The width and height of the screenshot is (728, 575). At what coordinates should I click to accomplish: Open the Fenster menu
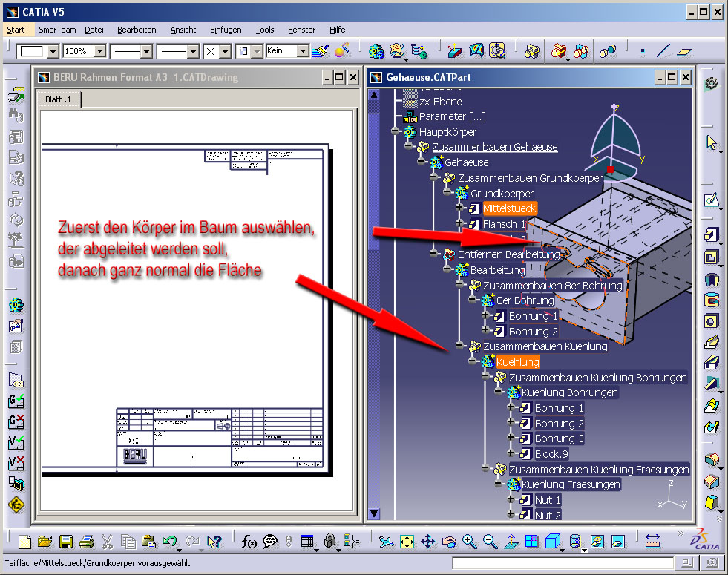(x=301, y=30)
